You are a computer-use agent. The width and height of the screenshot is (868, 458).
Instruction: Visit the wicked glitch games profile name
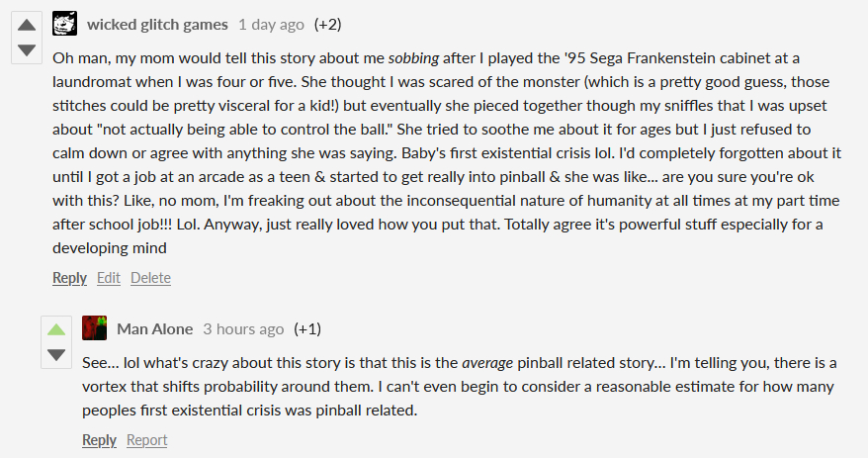pos(157,24)
